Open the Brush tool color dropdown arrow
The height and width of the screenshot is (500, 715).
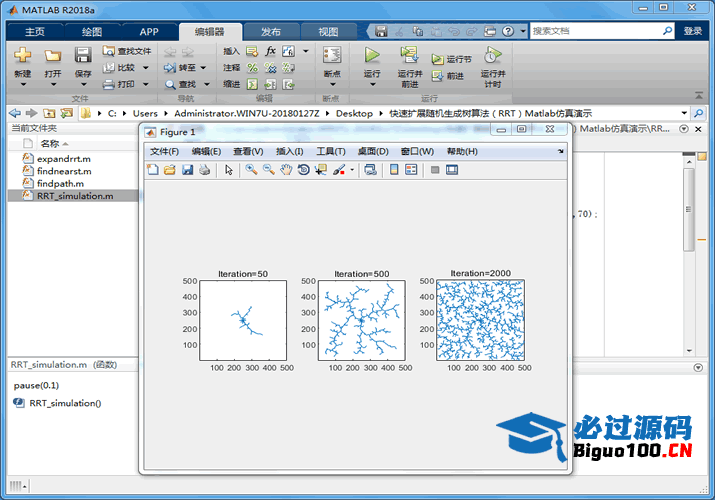(352, 170)
